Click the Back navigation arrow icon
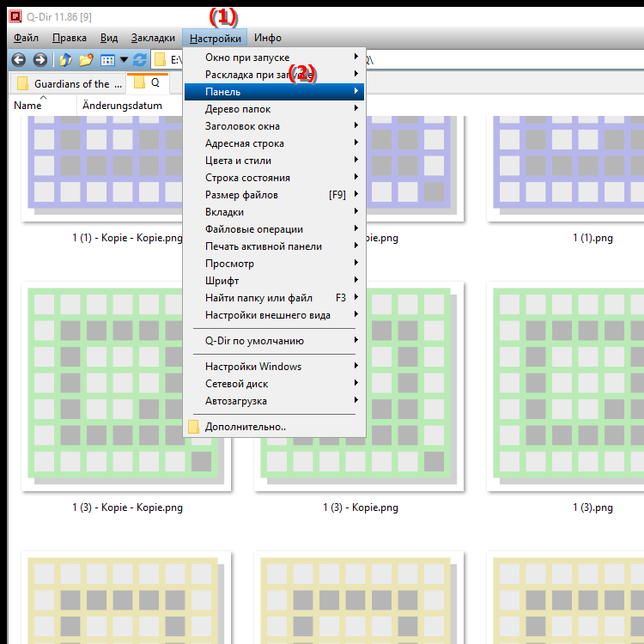 coord(19,60)
